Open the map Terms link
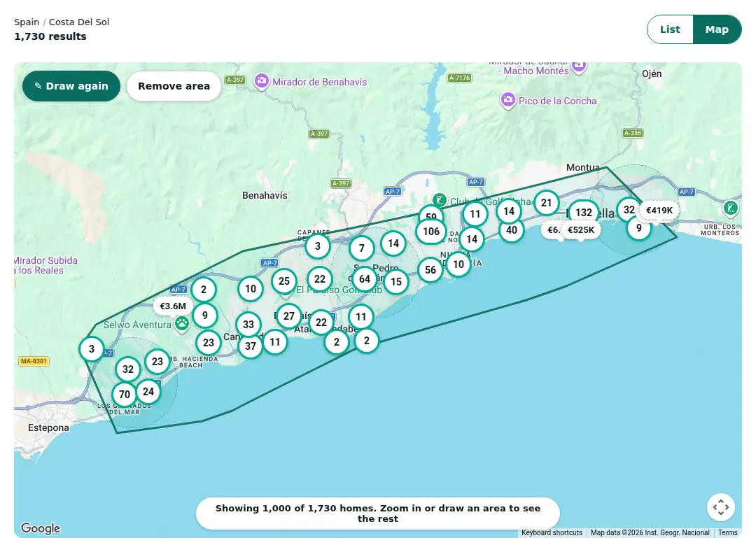This screenshot has height=538, width=756. pos(727,532)
